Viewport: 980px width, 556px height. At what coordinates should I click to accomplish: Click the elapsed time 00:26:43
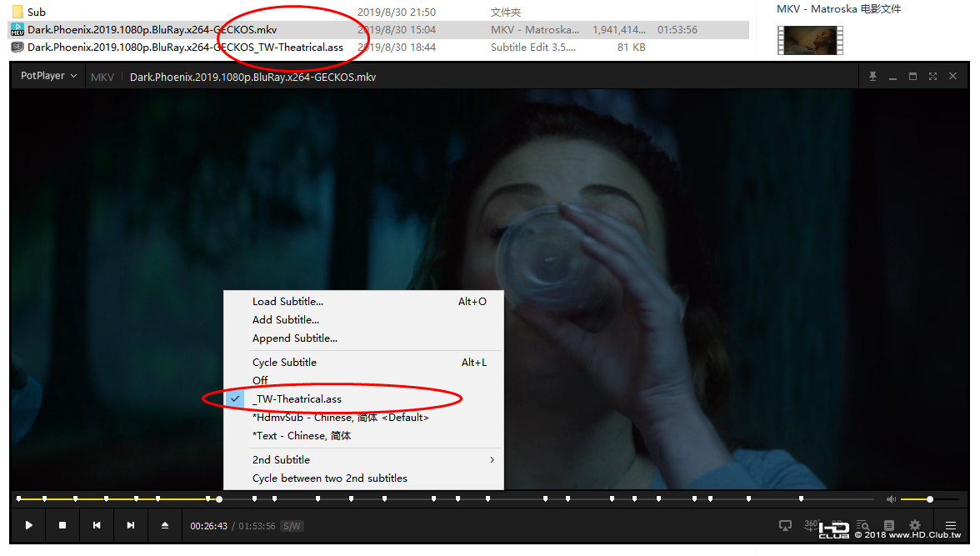point(208,526)
